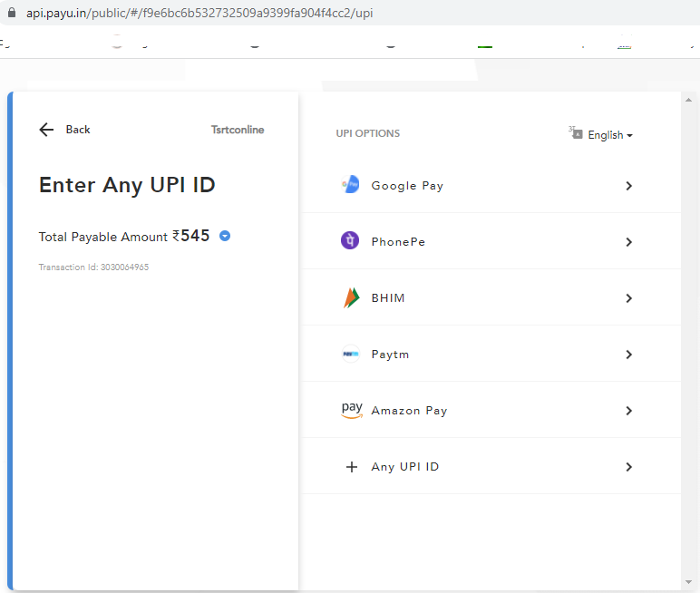This screenshot has width=700, height=593.
Task: Expand the payable amount details arrow
Action: click(x=225, y=236)
